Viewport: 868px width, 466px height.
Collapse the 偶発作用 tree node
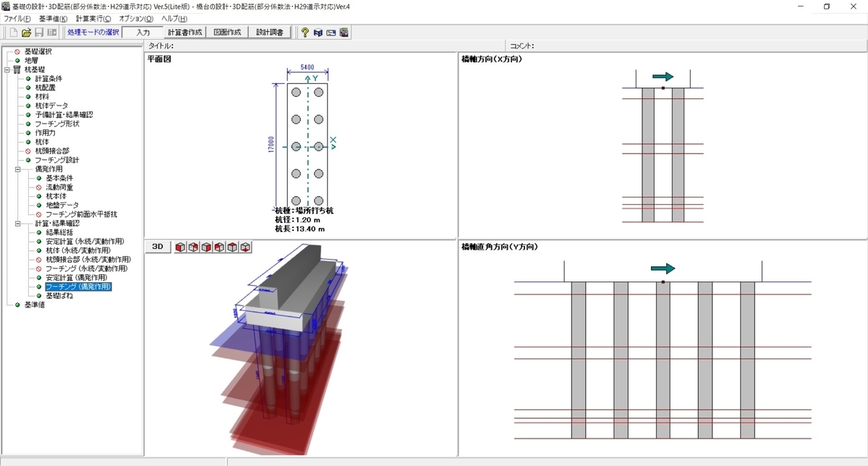coord(17,169)
